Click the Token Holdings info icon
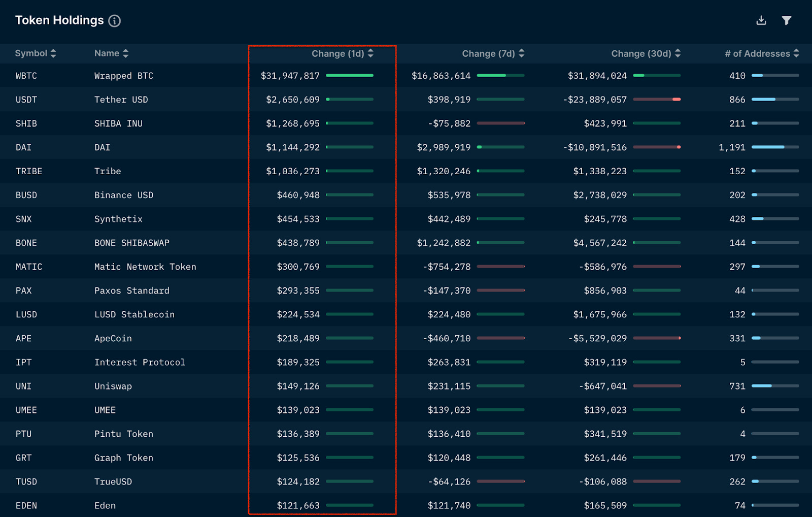Viewport: 812px width, 517px height. pyautogui.click(x=115, y=21)
